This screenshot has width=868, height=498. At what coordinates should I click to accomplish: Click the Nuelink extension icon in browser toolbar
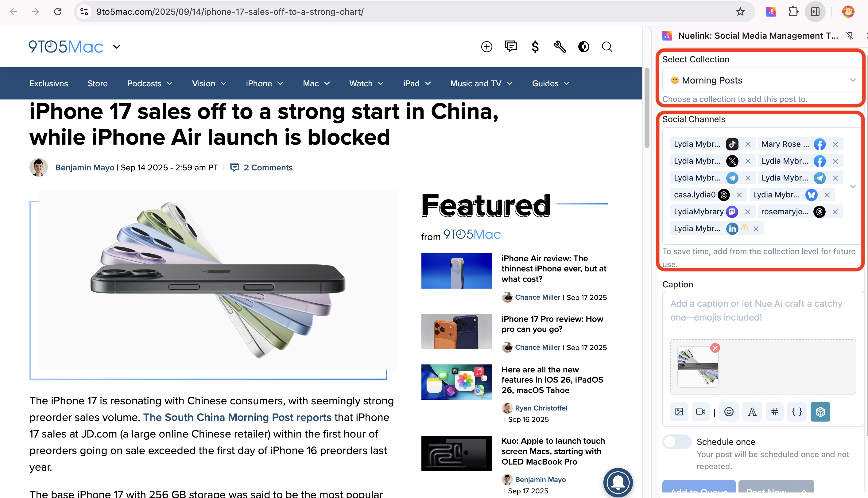771,12
